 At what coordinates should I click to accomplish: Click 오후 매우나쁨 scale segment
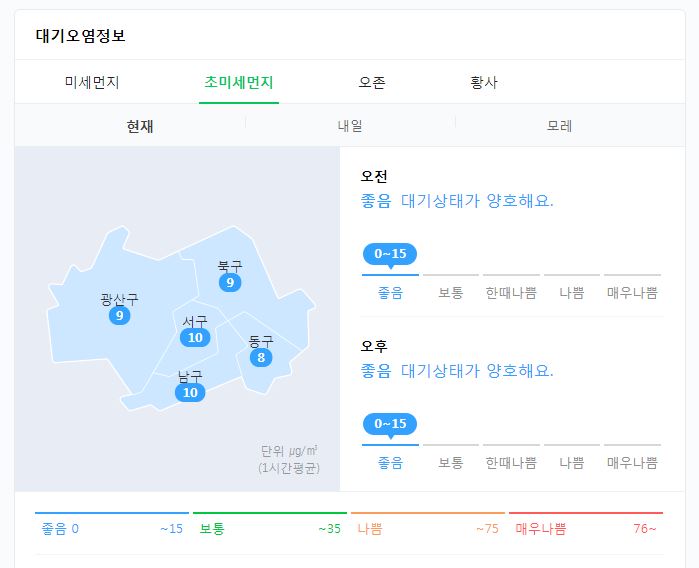632,463
